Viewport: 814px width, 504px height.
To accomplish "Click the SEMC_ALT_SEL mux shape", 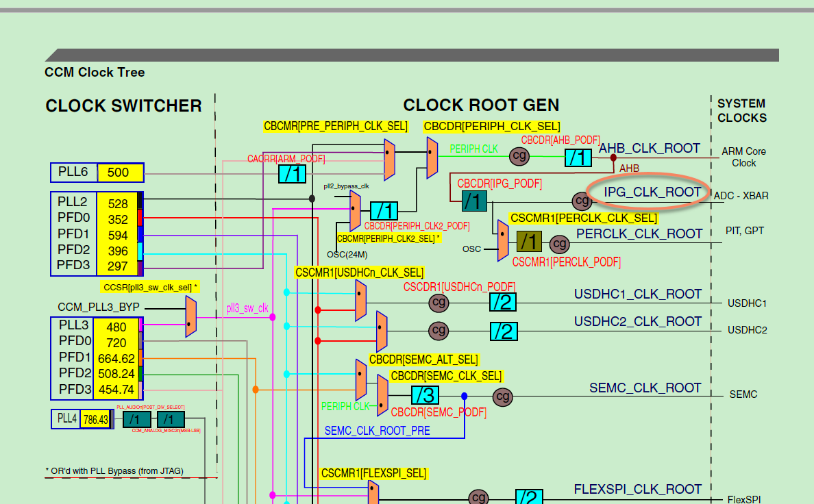I will 361,379.
